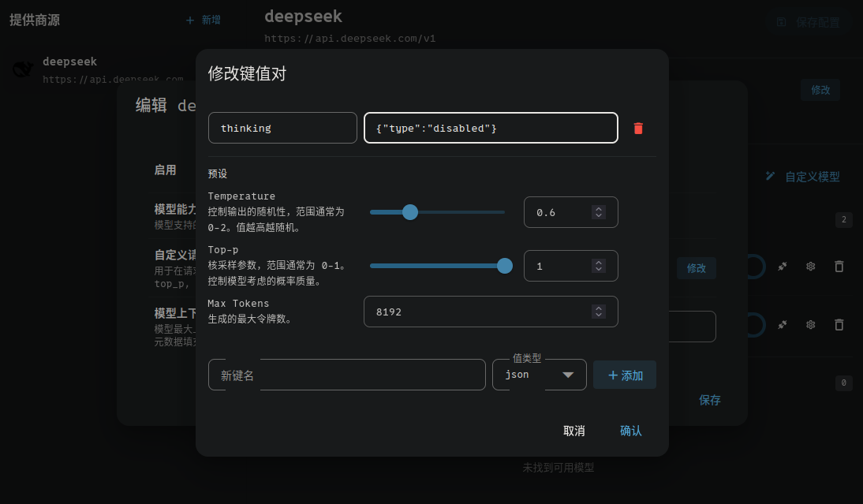Delete the thinking key-value pair

[x=638, y=129]
